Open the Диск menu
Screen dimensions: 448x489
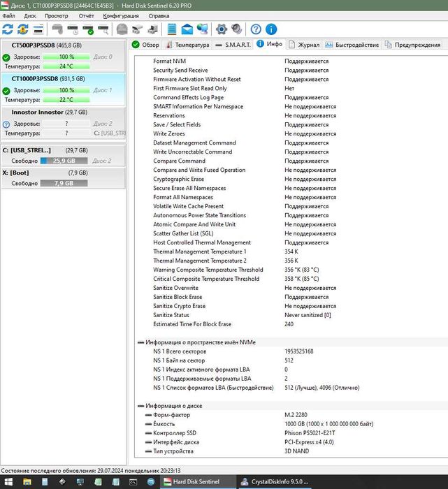click(x=30, y=16)
